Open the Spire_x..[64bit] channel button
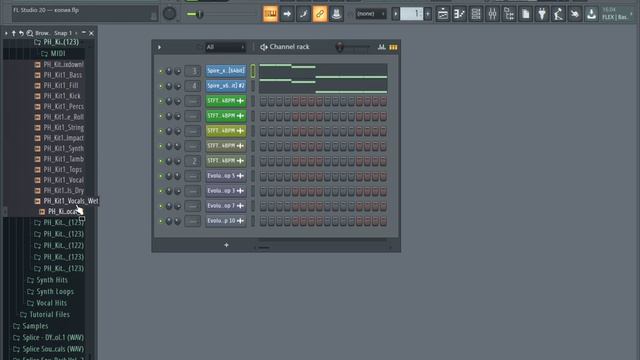This screenshot has width=640, height=360. [x=226, y=71]
